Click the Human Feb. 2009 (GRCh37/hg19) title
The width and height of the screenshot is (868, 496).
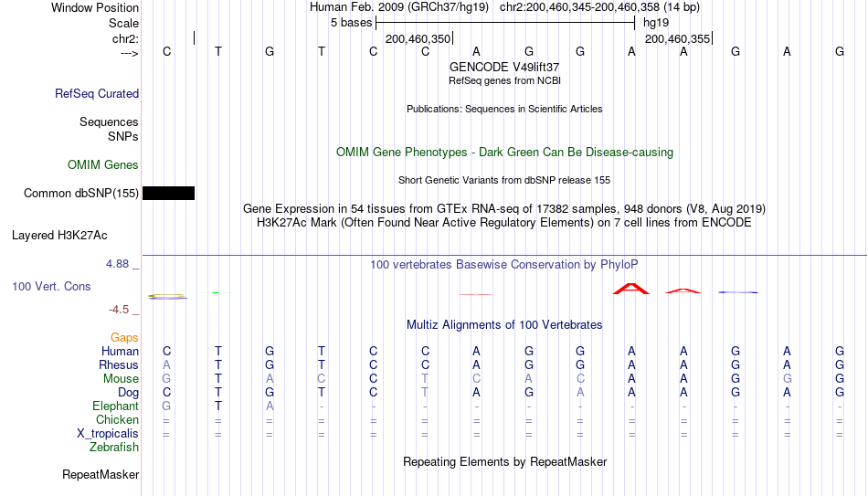(x=399, y=7)
